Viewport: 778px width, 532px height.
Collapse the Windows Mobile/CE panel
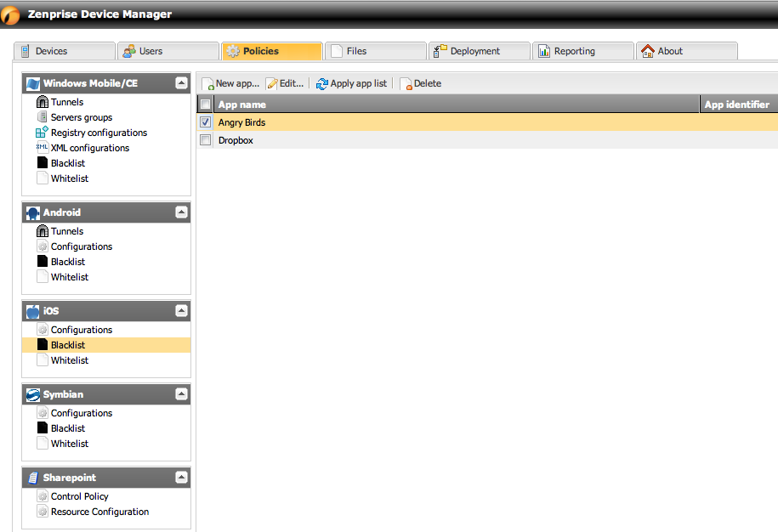coord(181,83)
